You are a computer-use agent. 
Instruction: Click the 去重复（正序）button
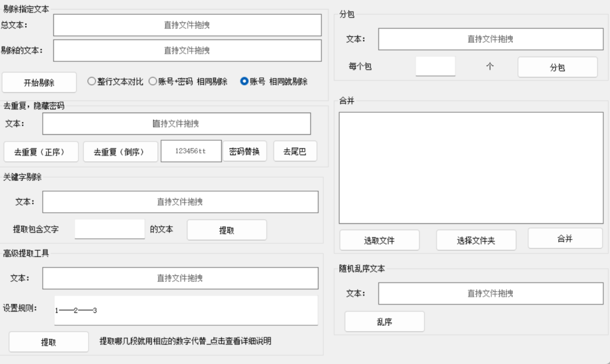tap(41, 152)
